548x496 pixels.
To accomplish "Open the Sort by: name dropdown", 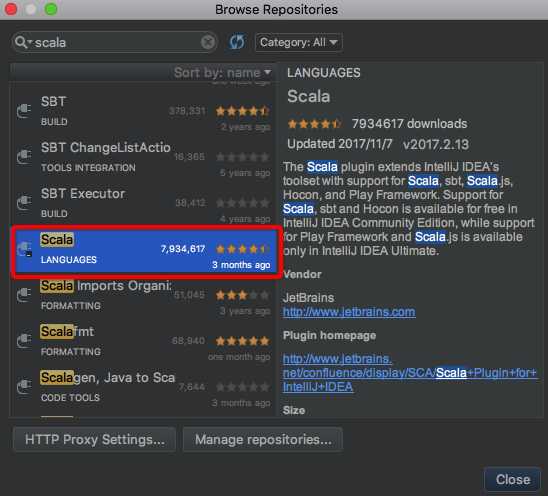I will coord(222,73).
